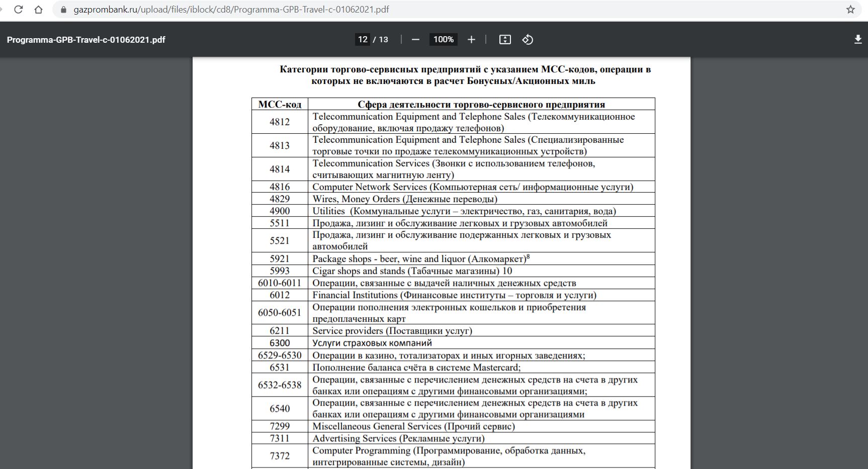Click the Programma-GPB-Travel PDF title
Viewport: 868px width, 469px height.
point(86,40)
